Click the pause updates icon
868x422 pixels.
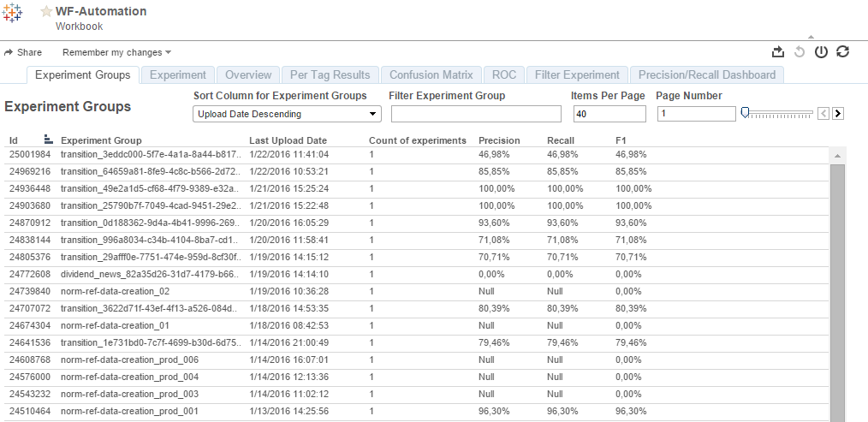click(x=821, y=52)
